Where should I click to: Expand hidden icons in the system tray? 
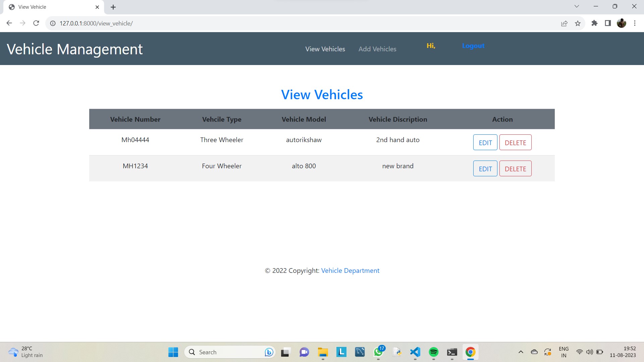pyautogui.click(x=522, y=352)
